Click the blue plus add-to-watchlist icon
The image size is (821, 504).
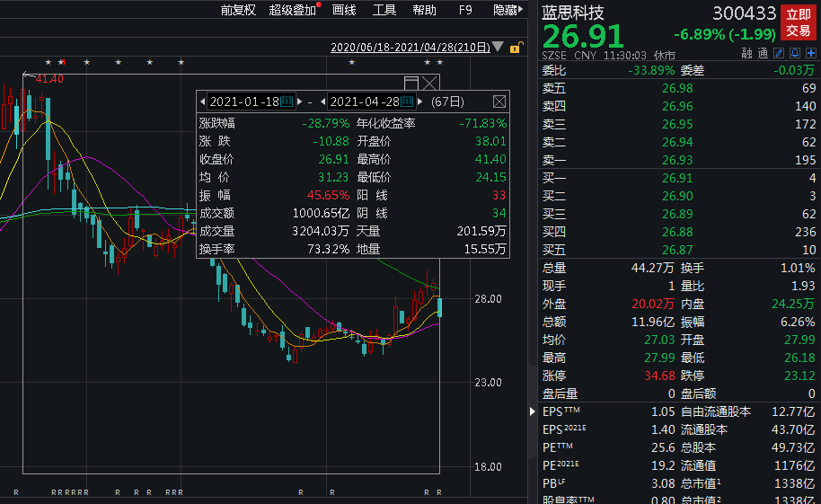[811, 53]
